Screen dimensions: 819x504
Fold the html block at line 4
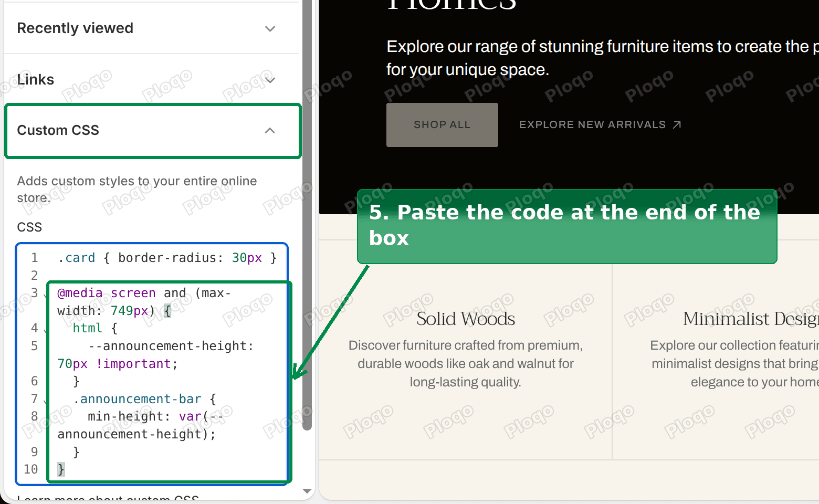[46, 331]
